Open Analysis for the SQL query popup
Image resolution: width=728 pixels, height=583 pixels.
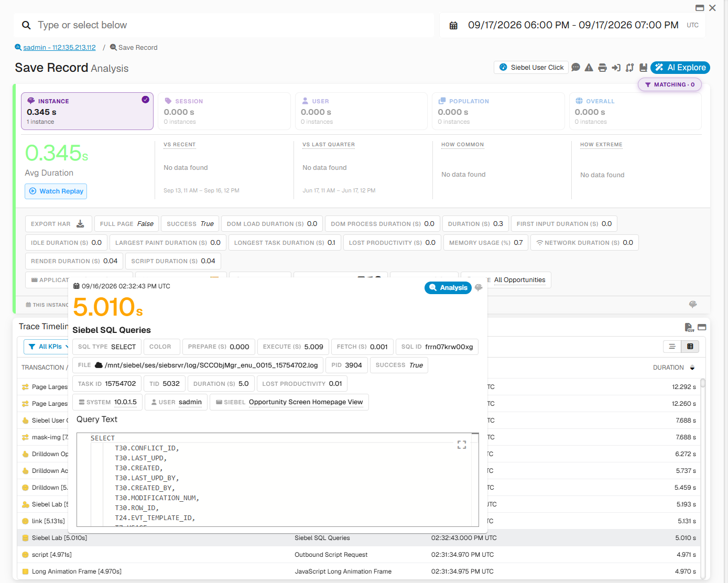[448, 288]
